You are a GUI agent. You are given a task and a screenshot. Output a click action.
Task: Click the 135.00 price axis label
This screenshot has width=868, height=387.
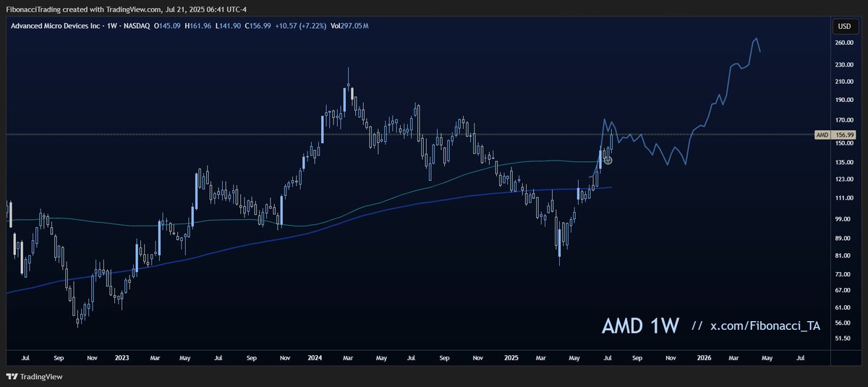click(x=844, y=163)
